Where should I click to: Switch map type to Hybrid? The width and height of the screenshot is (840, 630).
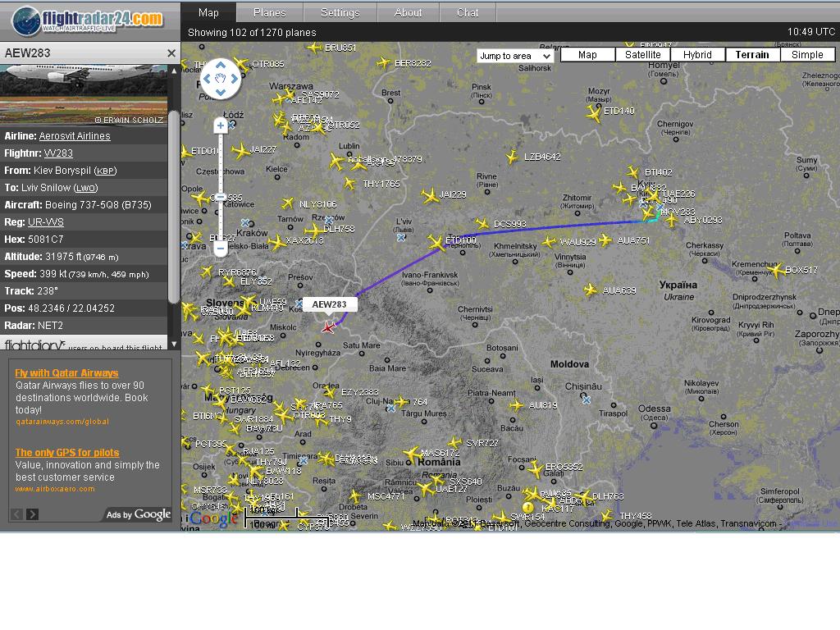pyautogui.click(x=697, y=55)
